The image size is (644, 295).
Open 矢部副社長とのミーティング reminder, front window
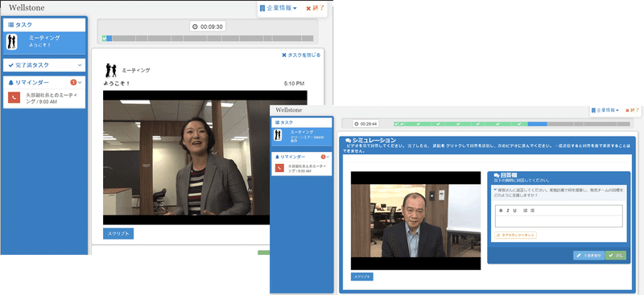point(301,168)
